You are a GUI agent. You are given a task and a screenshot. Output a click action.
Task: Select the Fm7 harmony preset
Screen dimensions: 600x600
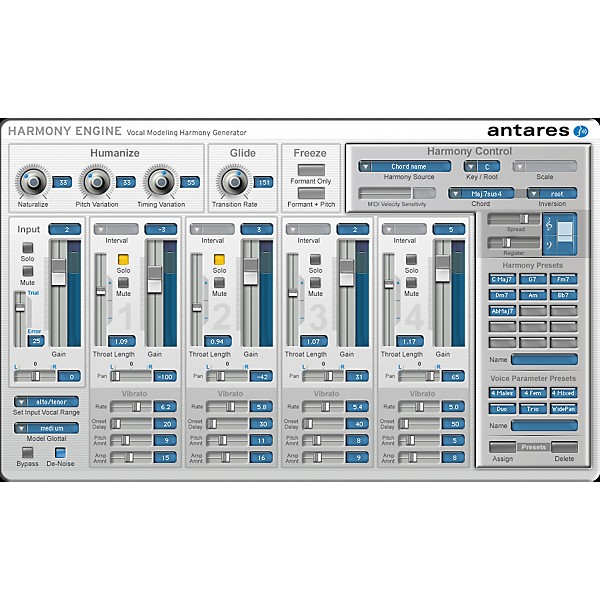pyautogui.click(x=563, y=279)
